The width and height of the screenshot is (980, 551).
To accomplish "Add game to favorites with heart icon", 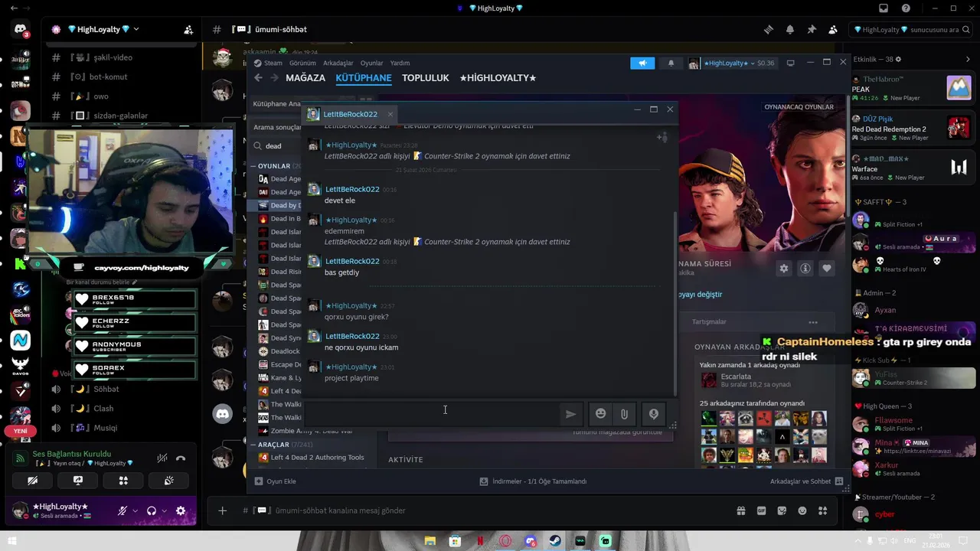I will [x=826, y=269].
